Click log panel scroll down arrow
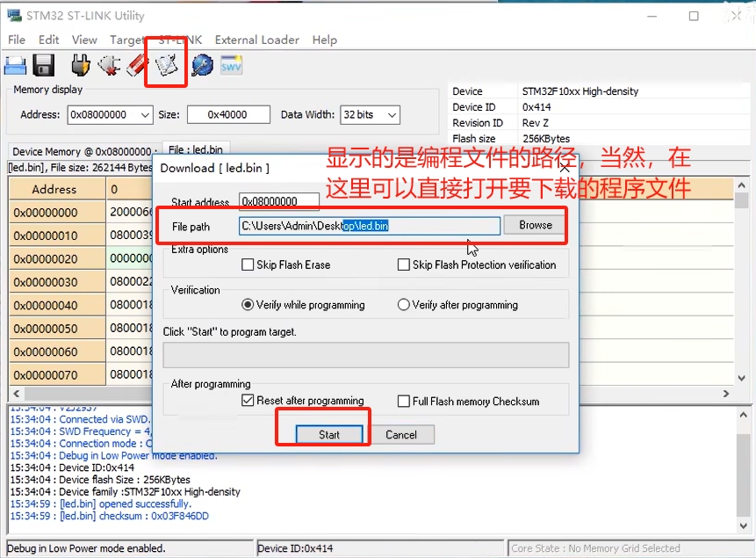Screen dimensions: 756x558 (x=743, y=525)
